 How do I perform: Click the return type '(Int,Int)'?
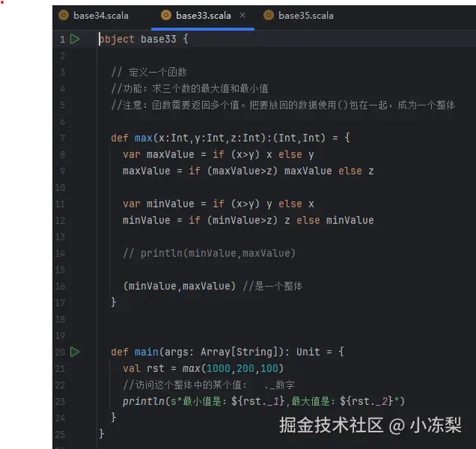[299, 138]
